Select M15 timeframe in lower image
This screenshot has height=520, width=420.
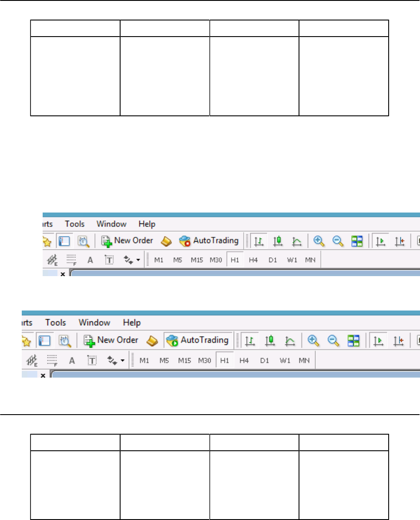[x=184, y=361]
